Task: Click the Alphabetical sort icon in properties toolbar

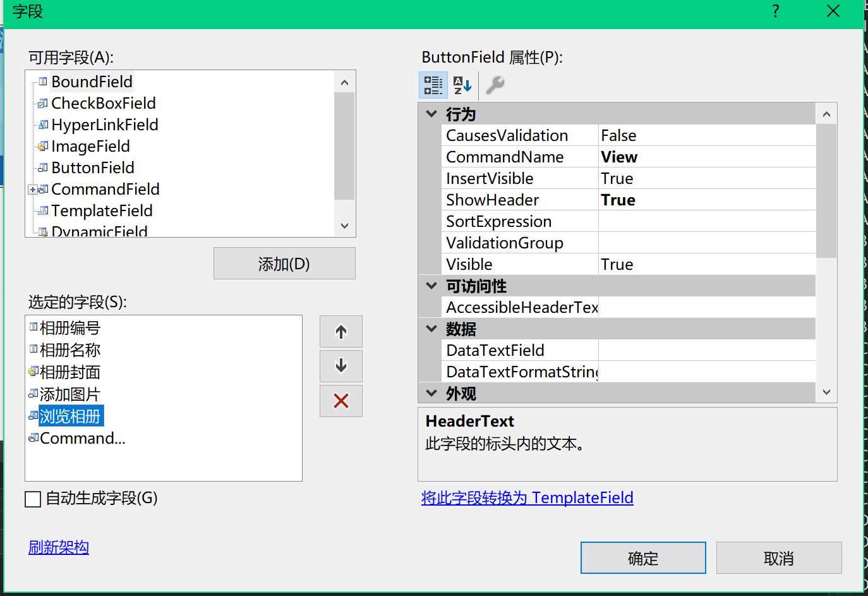Action: 462,85
